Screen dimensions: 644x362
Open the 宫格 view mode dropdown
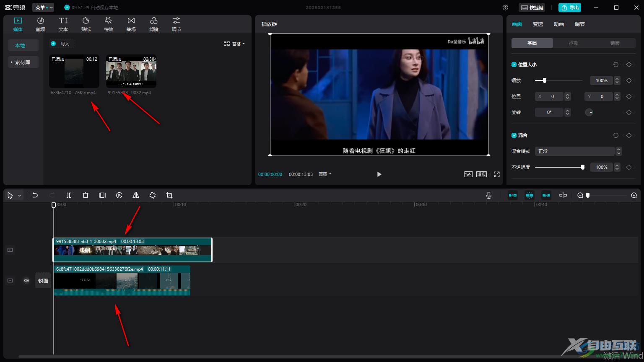tap(234, 44)
